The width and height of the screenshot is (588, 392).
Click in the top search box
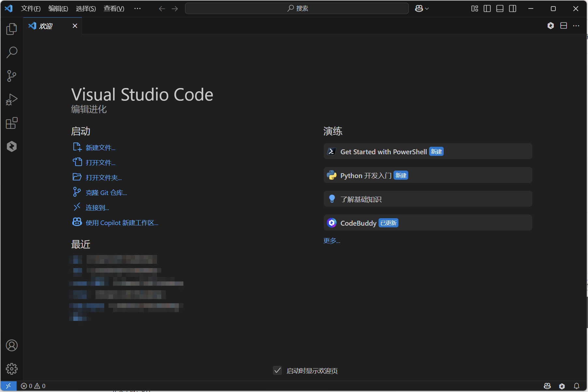click(x=296, y=8)
